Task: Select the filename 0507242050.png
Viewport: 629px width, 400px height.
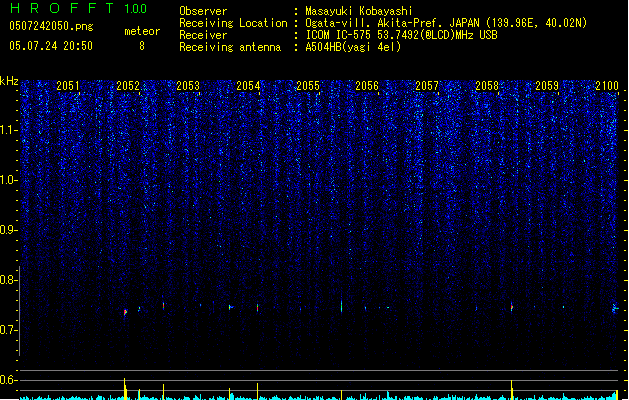Action: point(51,26)
